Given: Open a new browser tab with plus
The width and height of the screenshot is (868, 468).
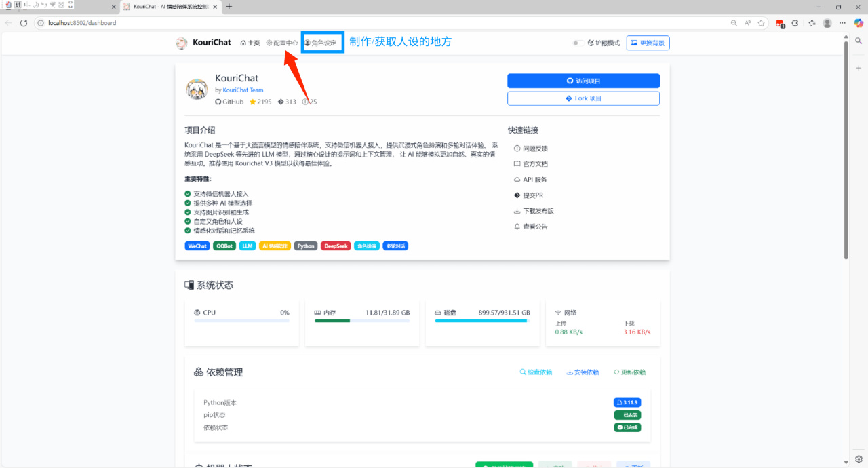Looking at the screenshot, I should click(x=229, y=7).
